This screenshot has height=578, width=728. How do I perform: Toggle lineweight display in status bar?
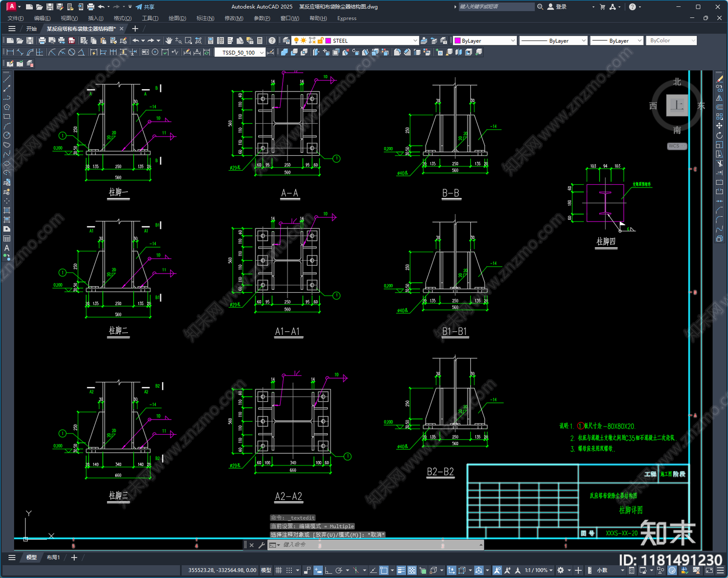(401, 570)
